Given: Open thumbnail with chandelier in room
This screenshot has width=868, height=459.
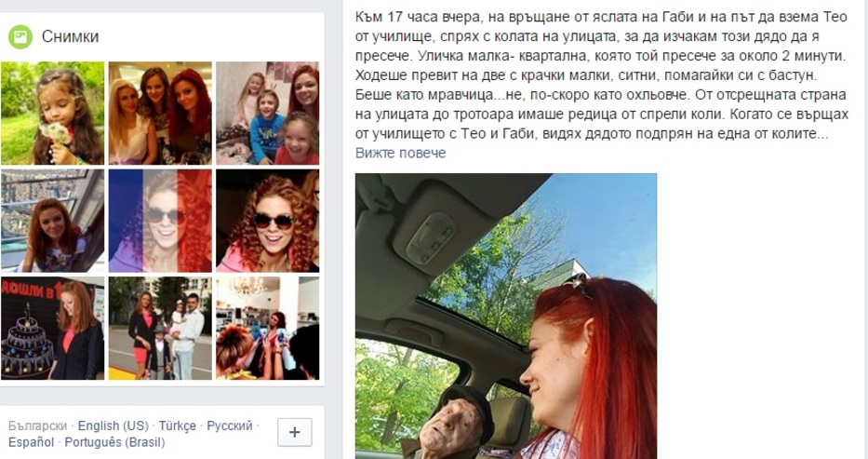Looking at the screenshot, I should pyautogui.click(x=267, y=328).
